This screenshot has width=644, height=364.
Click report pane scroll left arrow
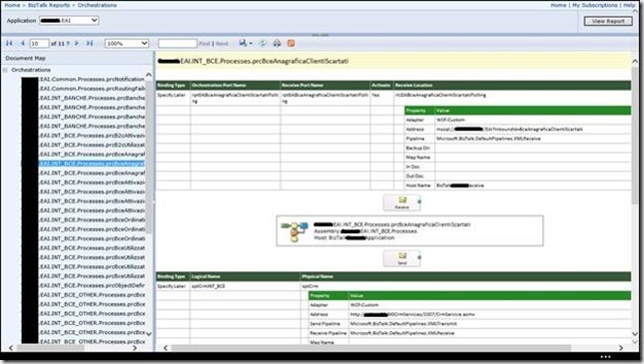click(166, 348)
